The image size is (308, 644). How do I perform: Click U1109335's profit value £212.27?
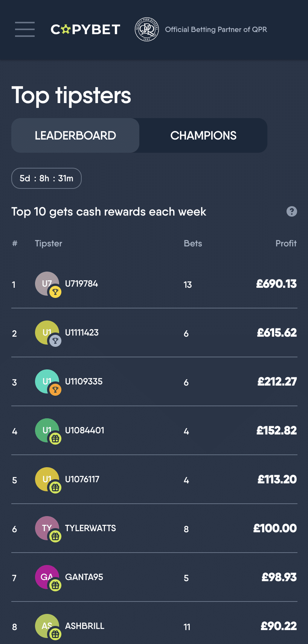[277, 381]
